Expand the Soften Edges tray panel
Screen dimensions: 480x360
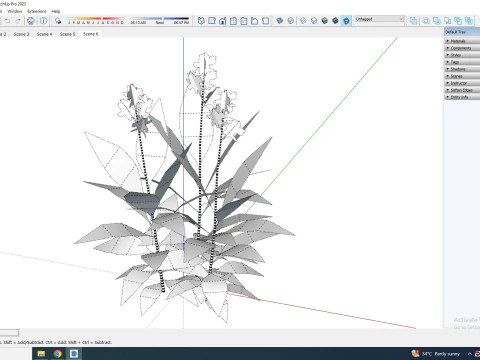coord(463,90)
